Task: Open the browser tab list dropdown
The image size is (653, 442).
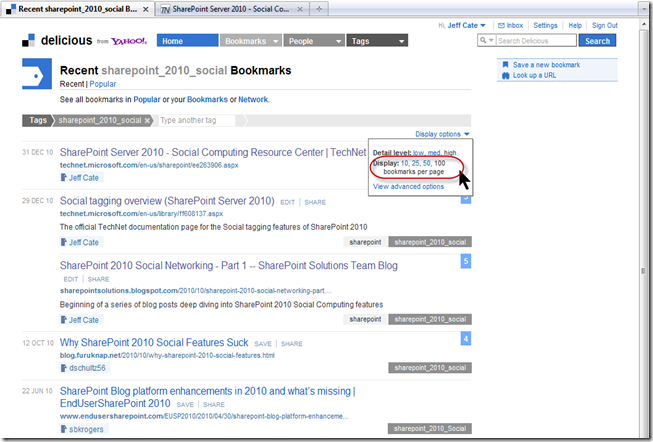Action: coord(644,9)
